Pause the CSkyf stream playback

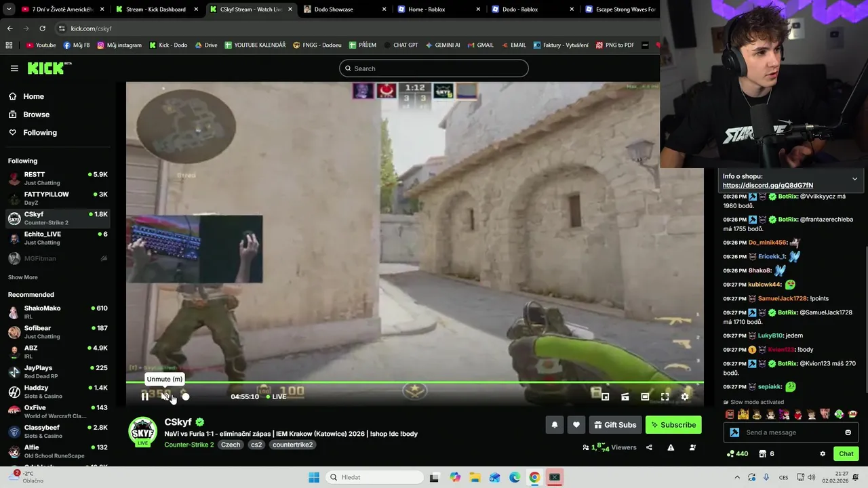point(144,396)
